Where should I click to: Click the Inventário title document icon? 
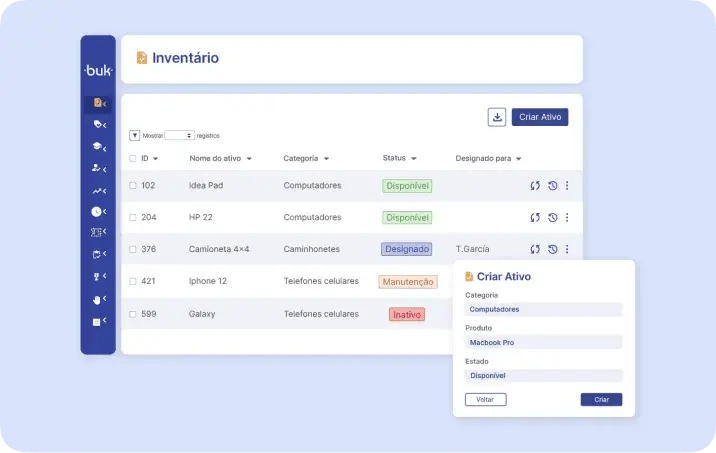coord(142,58)
